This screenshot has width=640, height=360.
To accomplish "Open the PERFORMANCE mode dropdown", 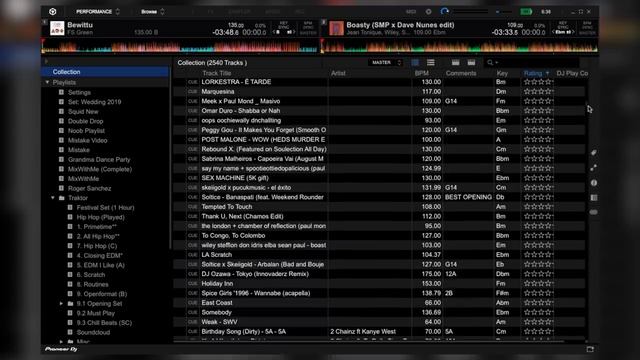I will (98, 11).
